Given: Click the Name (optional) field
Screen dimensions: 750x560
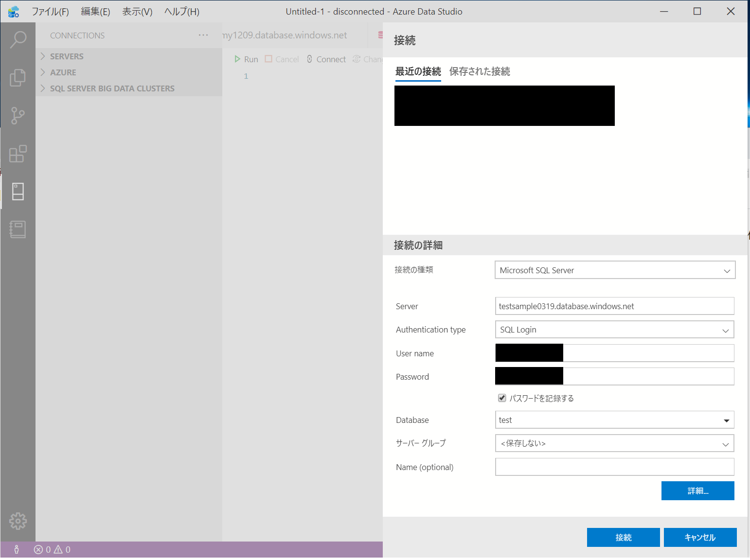Looking at the screenshot, I should click(x=615, y=467).
